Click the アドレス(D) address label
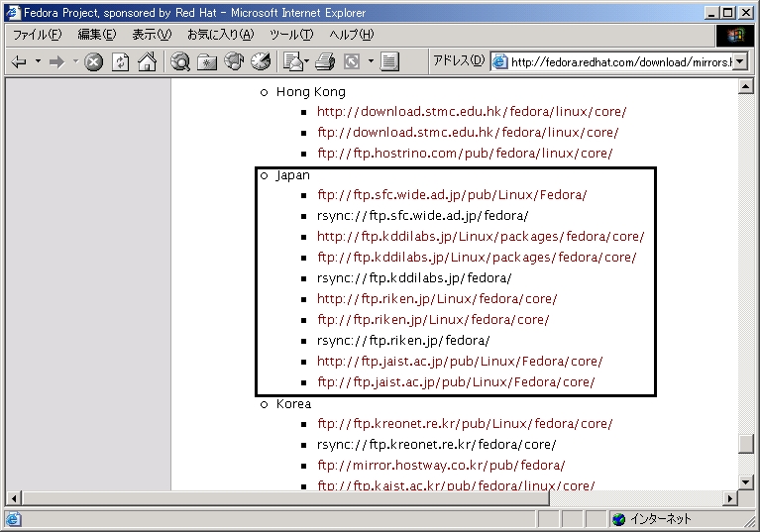 [x=459, y=60]
